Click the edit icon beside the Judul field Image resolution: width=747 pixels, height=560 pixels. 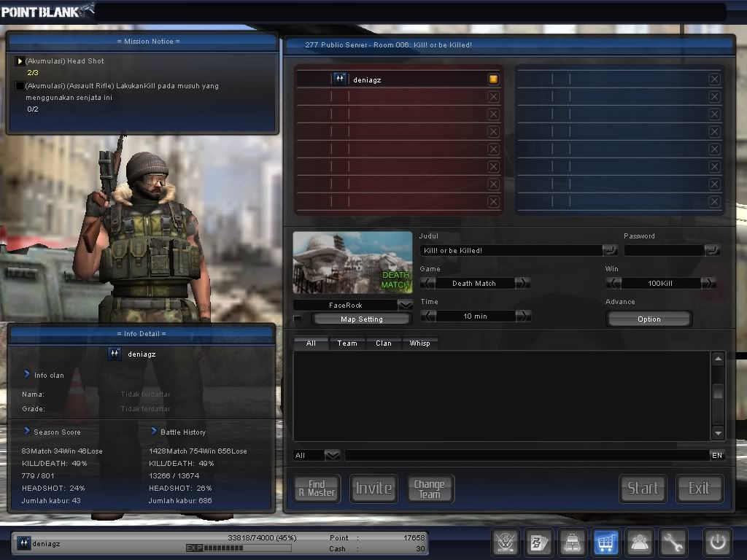[x=609, y=250]
